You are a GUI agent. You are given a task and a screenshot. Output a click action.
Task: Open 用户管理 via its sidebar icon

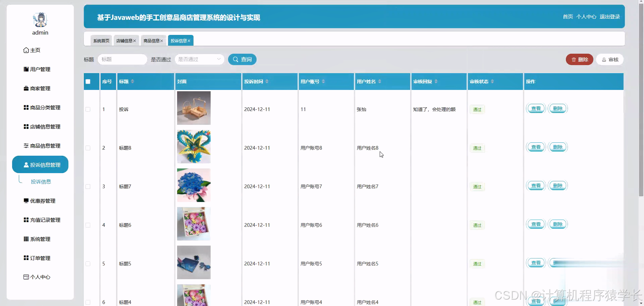(26, 69)
